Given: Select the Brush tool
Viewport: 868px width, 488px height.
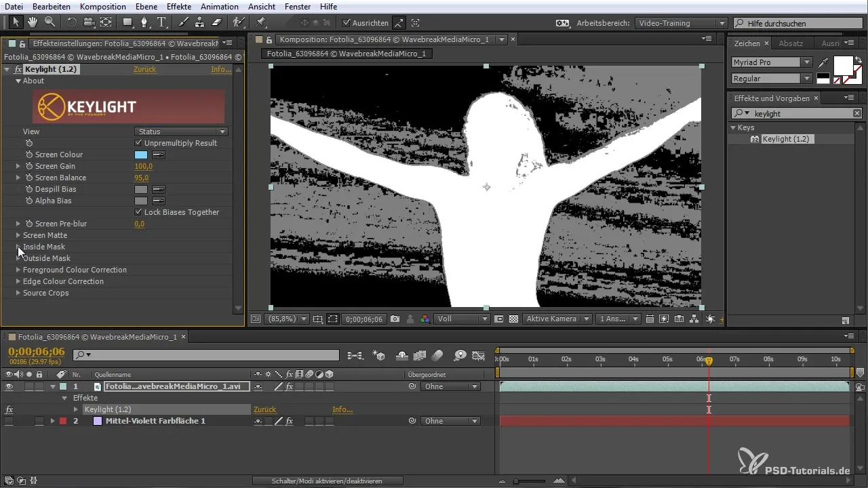Looking at the screenshot, I should (184, 22).
